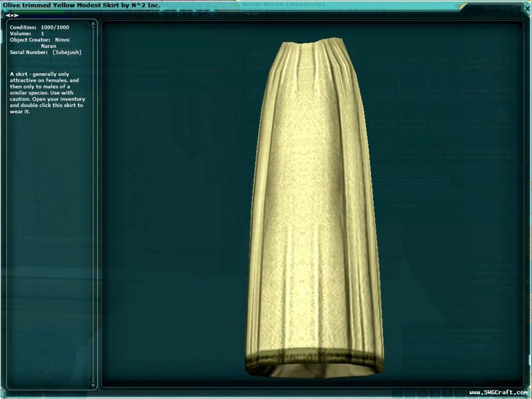Select the Condition 1000/1000 attribute line

click(x=40, y=27)
